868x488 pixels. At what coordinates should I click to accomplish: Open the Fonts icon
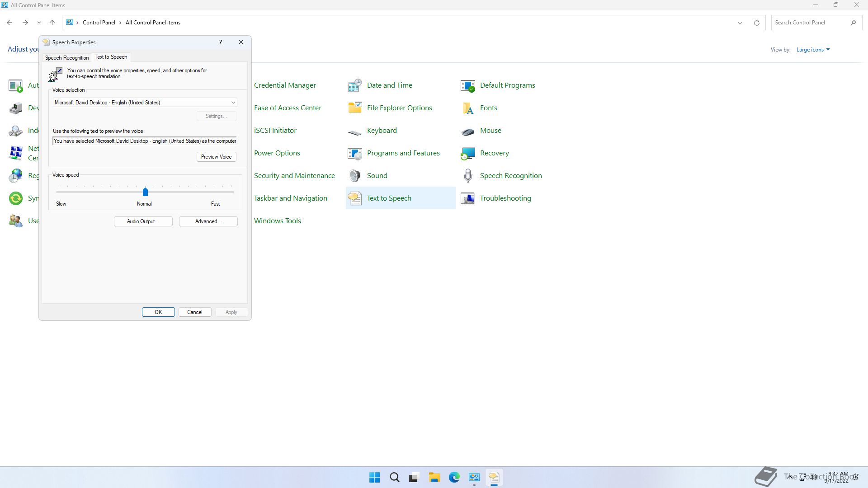(468, 108)
